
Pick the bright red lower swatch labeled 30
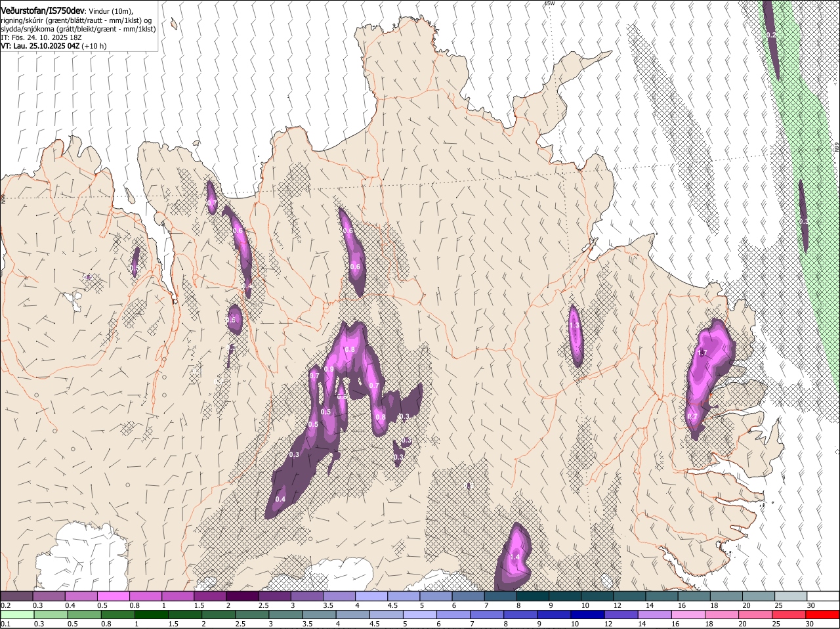click(823, 615)
